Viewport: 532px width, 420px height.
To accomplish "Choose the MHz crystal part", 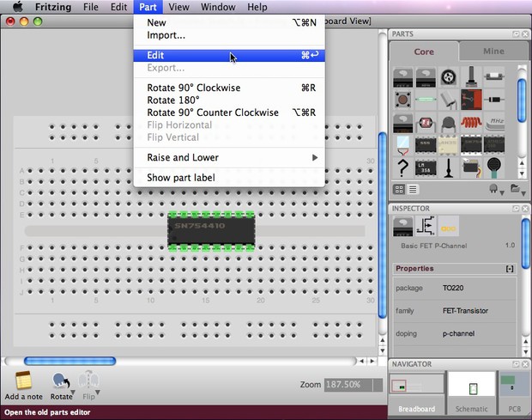I will [x=495, y=123].
